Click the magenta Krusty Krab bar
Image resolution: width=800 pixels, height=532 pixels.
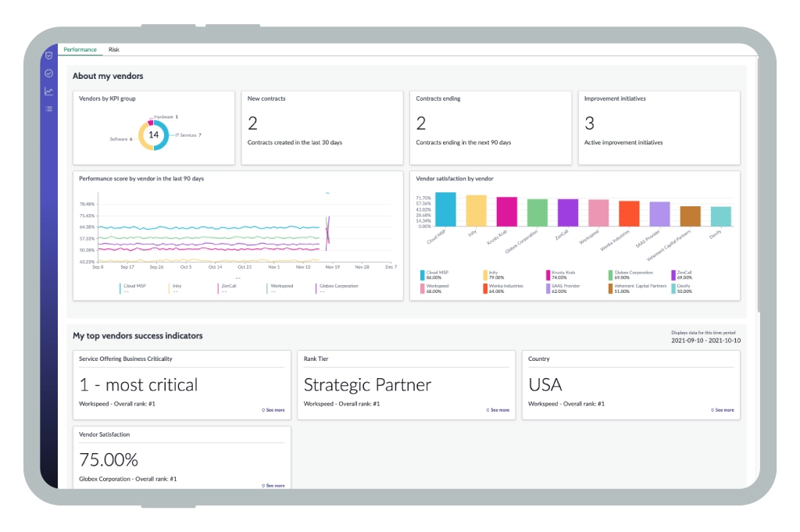[506, 212]
